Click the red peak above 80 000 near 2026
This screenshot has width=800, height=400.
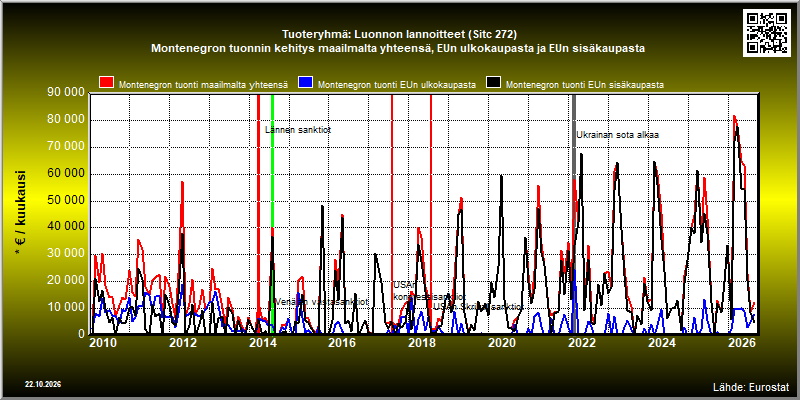[735, 117]
